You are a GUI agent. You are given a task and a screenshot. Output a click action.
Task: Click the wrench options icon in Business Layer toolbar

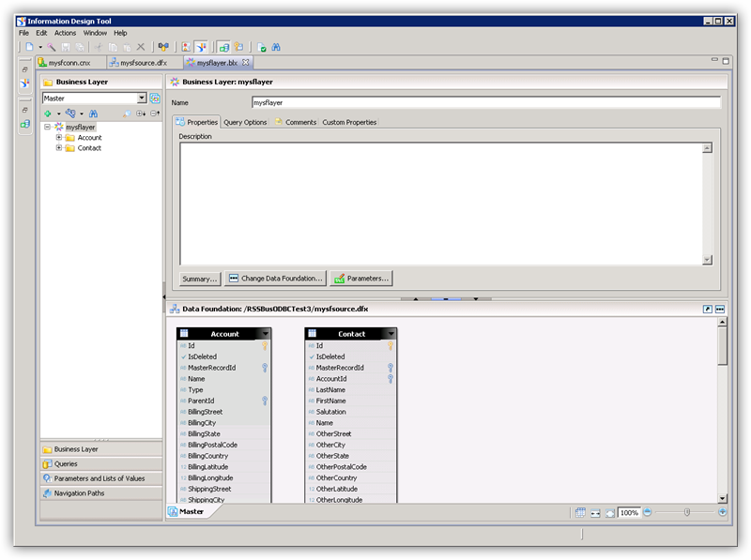70,113
